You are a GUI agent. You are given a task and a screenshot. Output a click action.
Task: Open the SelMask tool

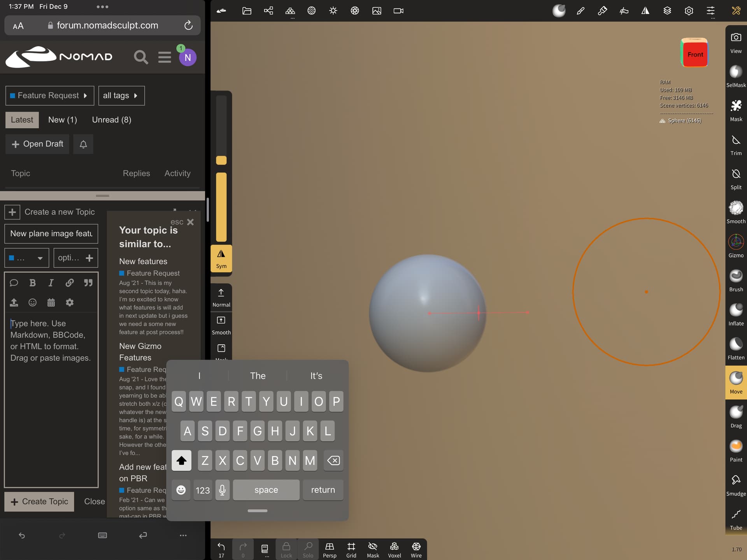point(735,76)
